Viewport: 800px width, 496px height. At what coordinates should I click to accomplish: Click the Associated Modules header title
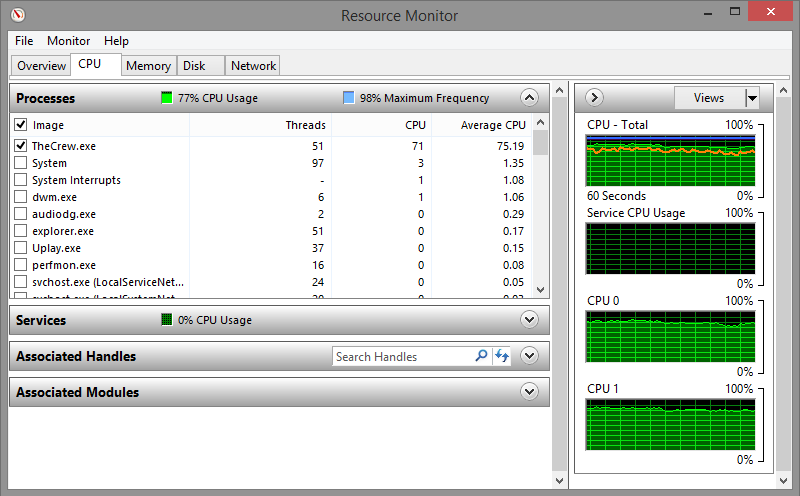point(78,392)
